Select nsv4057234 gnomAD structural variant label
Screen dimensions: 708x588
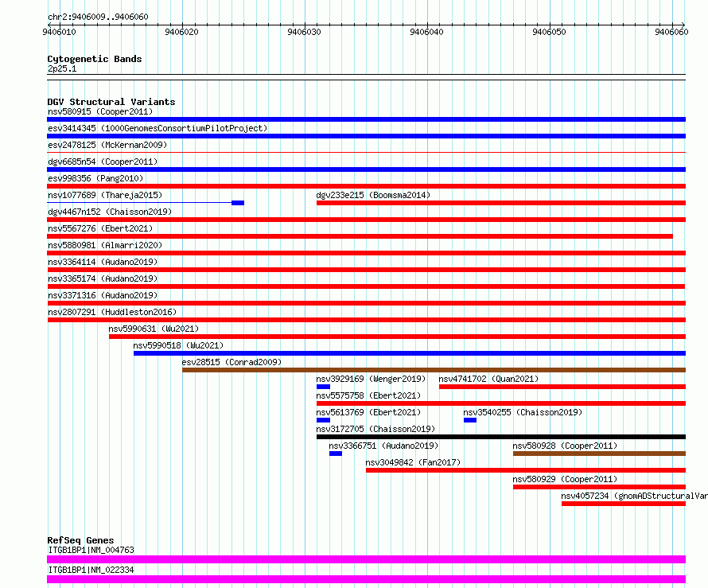click(x=634, y=496)
